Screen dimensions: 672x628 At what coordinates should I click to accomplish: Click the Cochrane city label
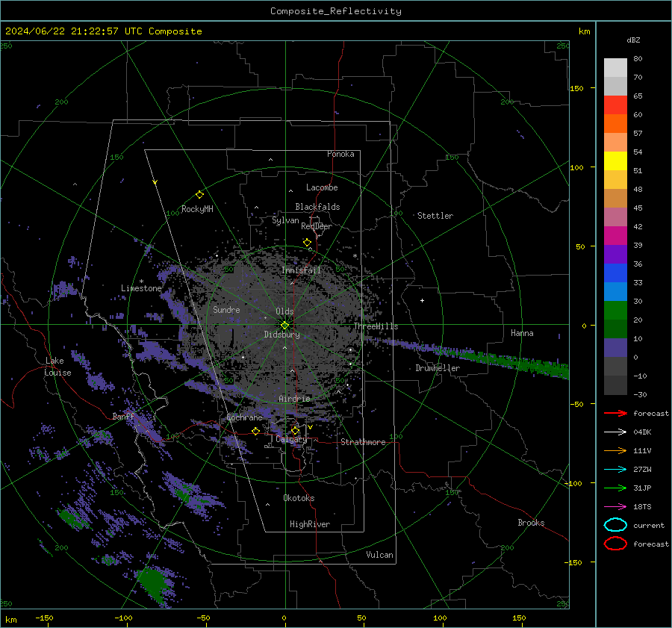244,417
